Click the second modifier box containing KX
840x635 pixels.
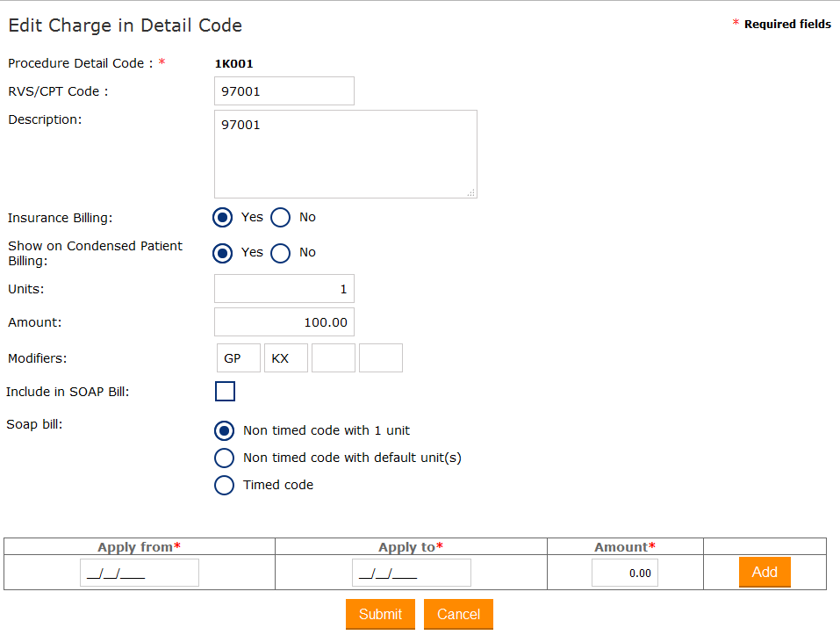point(286,358)
